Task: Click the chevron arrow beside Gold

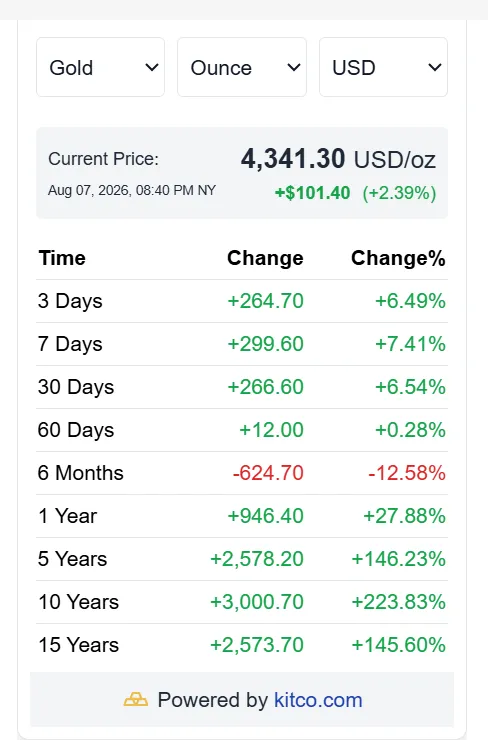Action: 152,68
